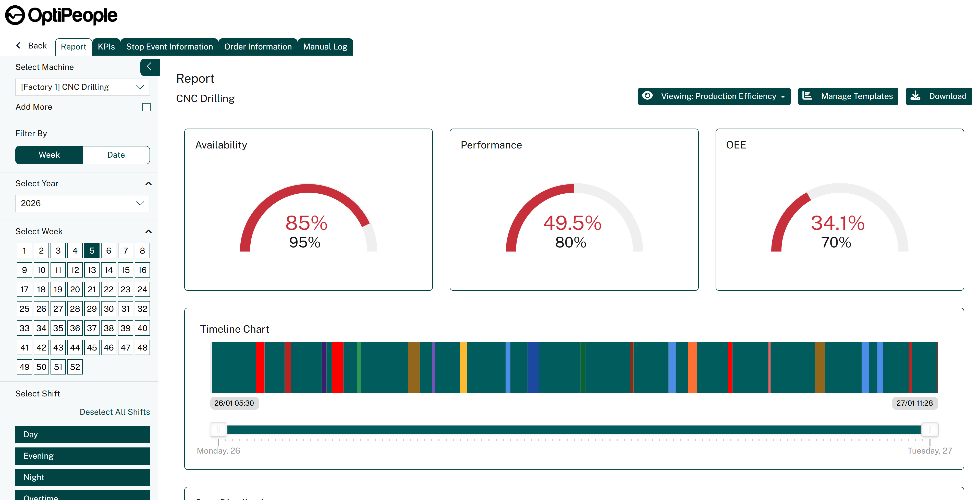Toggle the Day shift
Viewport: 980px width, 500px height.
82,434
